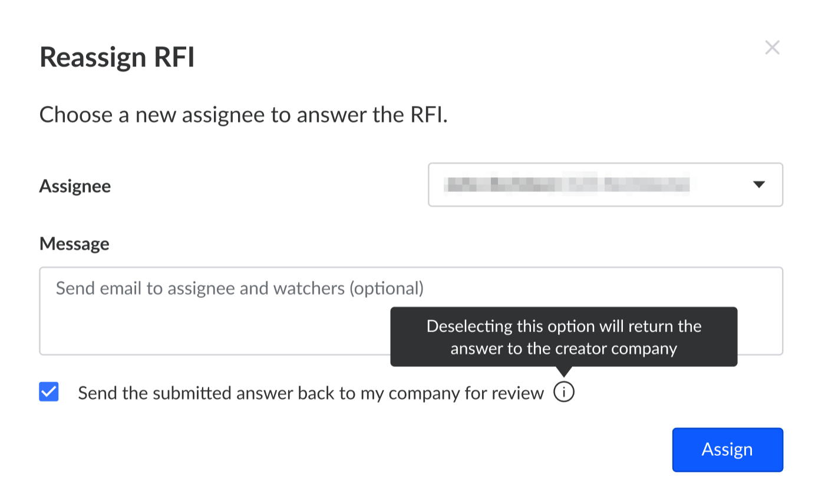Click the dark tooltip about deselecting the option
This screenshot has height=504, width=825.
tap(563, 337)
